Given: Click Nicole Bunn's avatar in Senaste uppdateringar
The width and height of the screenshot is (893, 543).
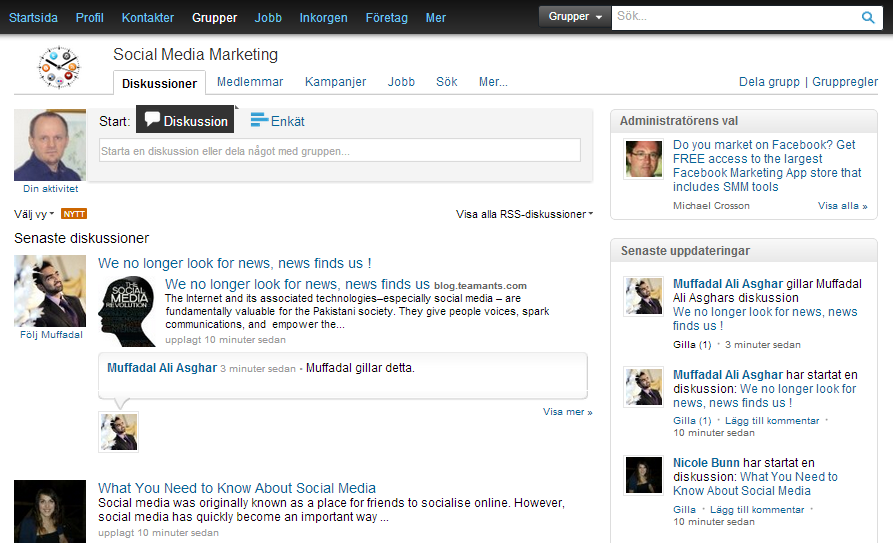Looking at the screenshot, I should 644,475.
